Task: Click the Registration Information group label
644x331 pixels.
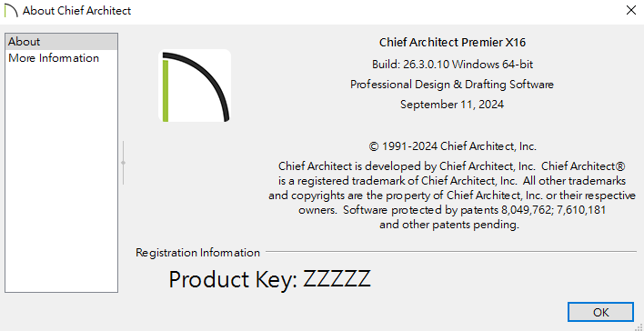Action: [197, 252]
